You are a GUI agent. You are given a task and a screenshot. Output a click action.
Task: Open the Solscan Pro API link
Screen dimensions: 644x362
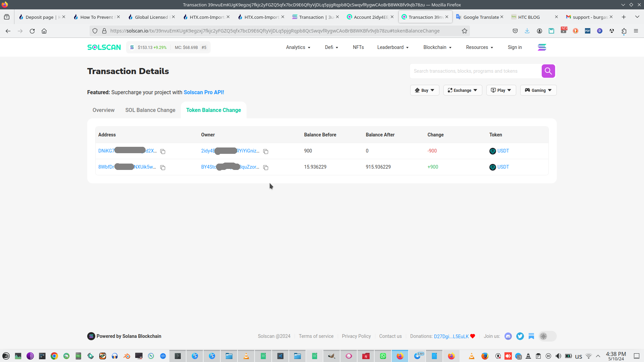[x=204, y=92]
